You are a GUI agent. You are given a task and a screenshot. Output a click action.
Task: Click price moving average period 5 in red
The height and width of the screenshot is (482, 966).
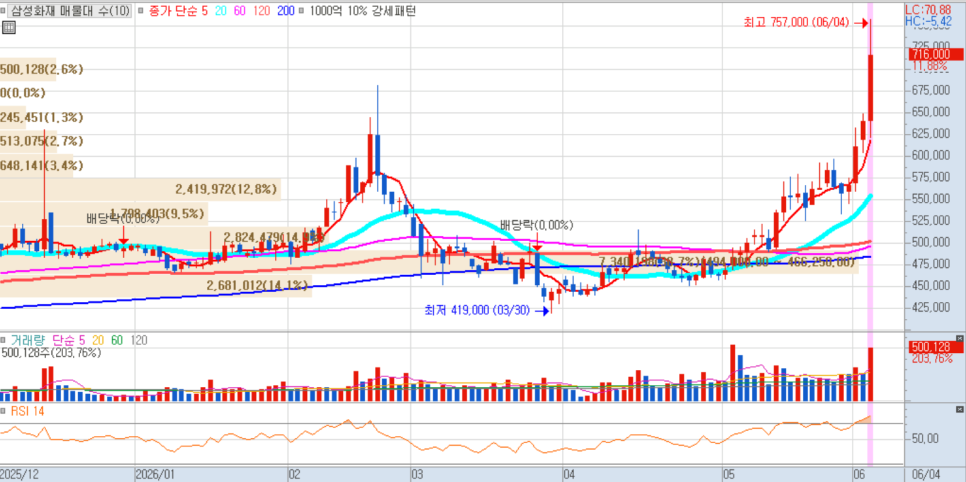[203, 10]
